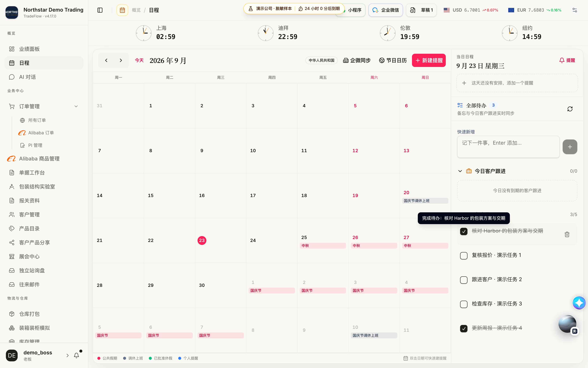
Task: Click 今天 to jump to today
Action: point(139,60)
